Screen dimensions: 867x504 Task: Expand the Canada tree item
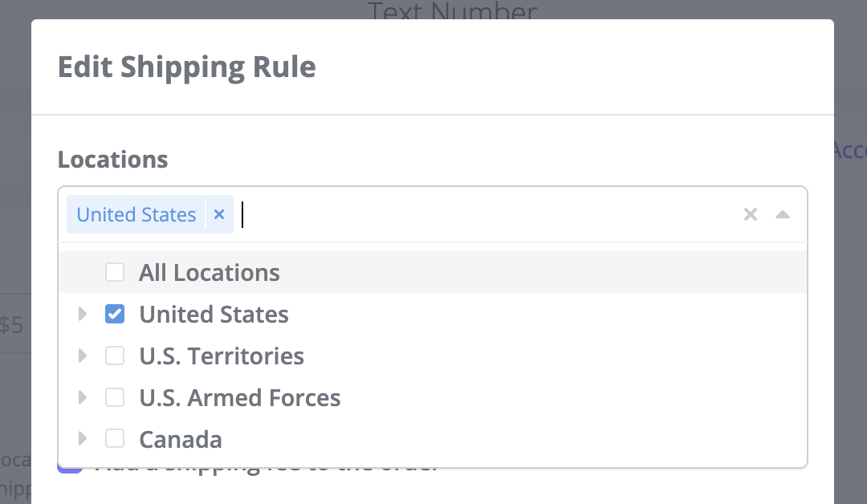[x=83, y=439]
